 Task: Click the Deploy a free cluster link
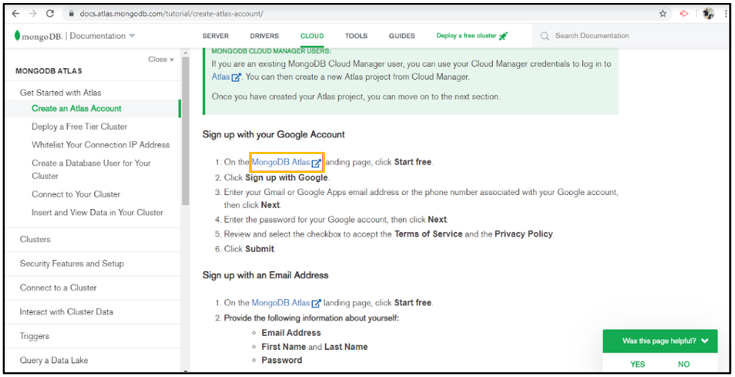point(466,36)
